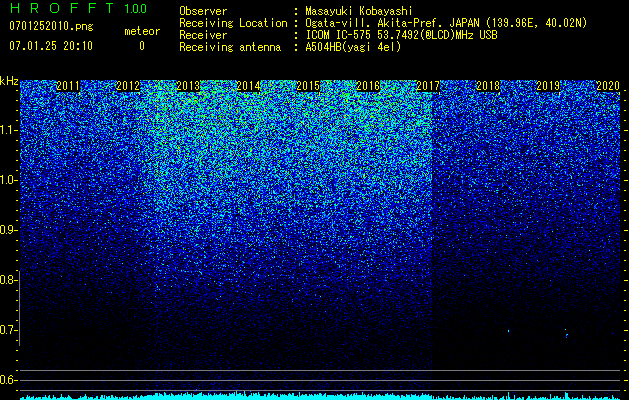Click the 2011 time marker
The image size is (629, 400).
[68, 85]
